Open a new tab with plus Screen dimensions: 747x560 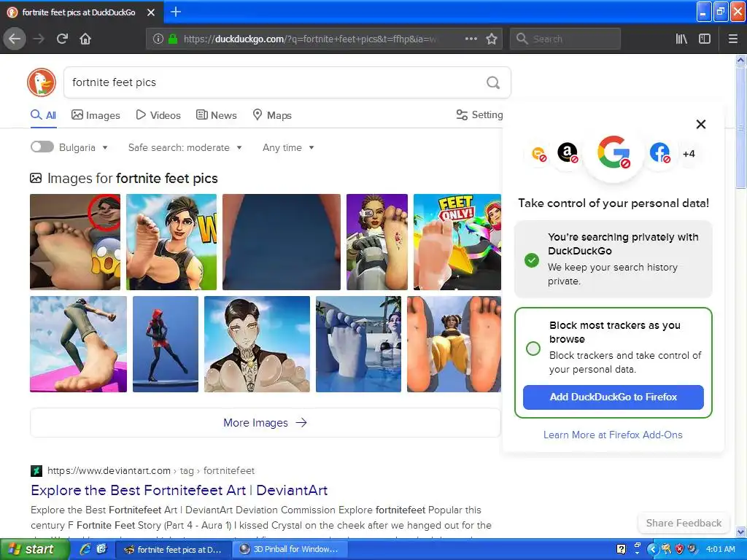pyautogui.click(x=176, y=12)
